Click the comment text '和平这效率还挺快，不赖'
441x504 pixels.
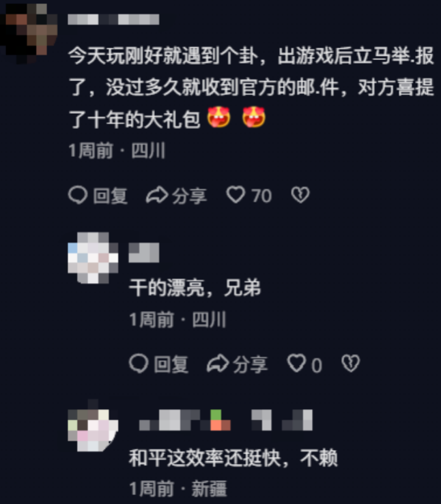[x=233, y=458]
